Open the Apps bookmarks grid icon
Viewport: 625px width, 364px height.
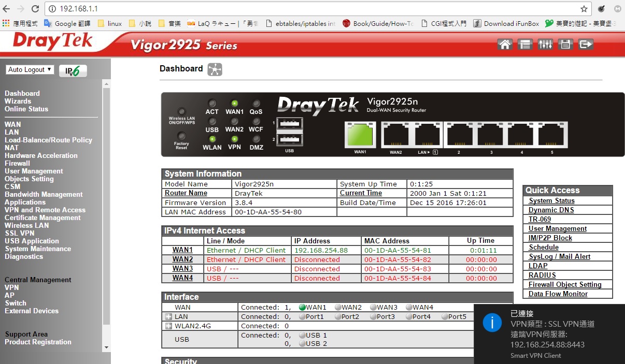point(6,23)
